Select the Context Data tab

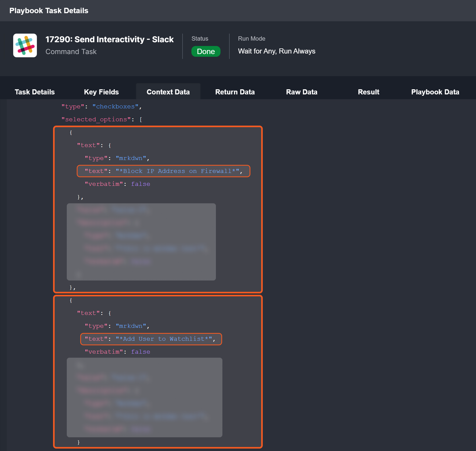click(x=168, y=92)
